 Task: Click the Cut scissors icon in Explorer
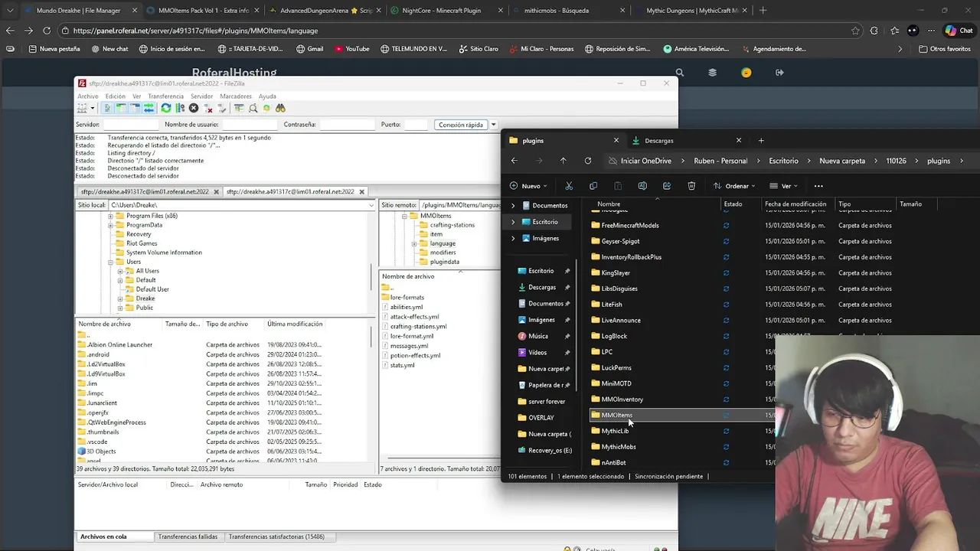(569, 186)
